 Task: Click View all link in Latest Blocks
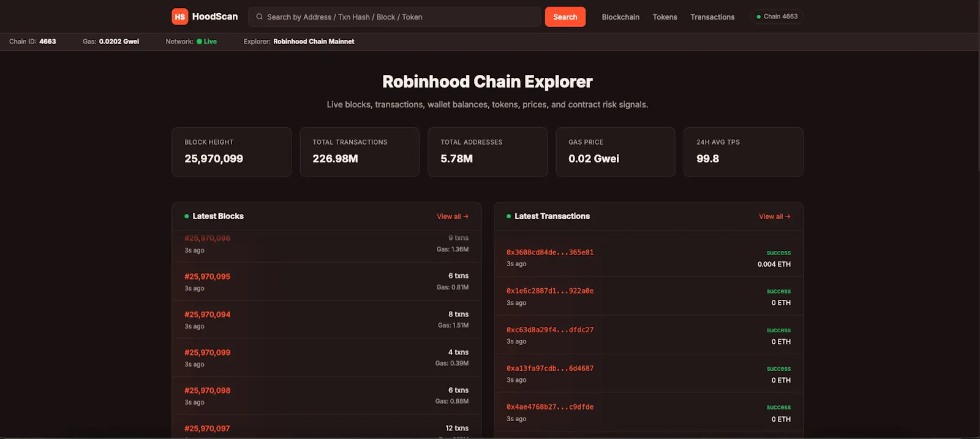click(453, 216)
